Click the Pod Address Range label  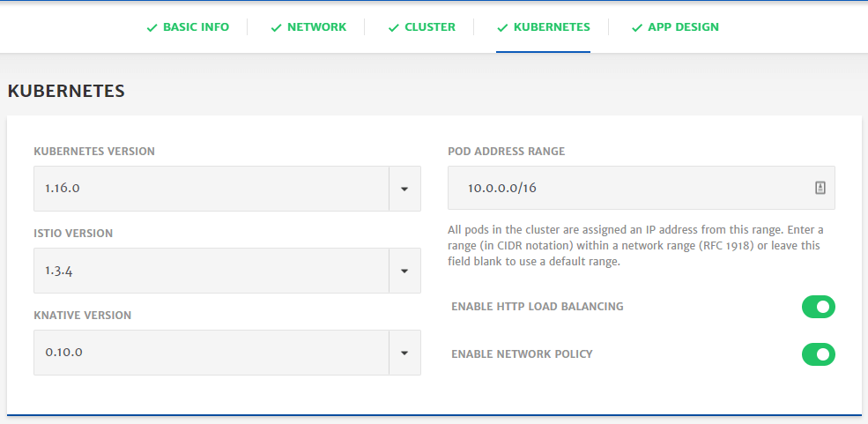pos(507,151)
